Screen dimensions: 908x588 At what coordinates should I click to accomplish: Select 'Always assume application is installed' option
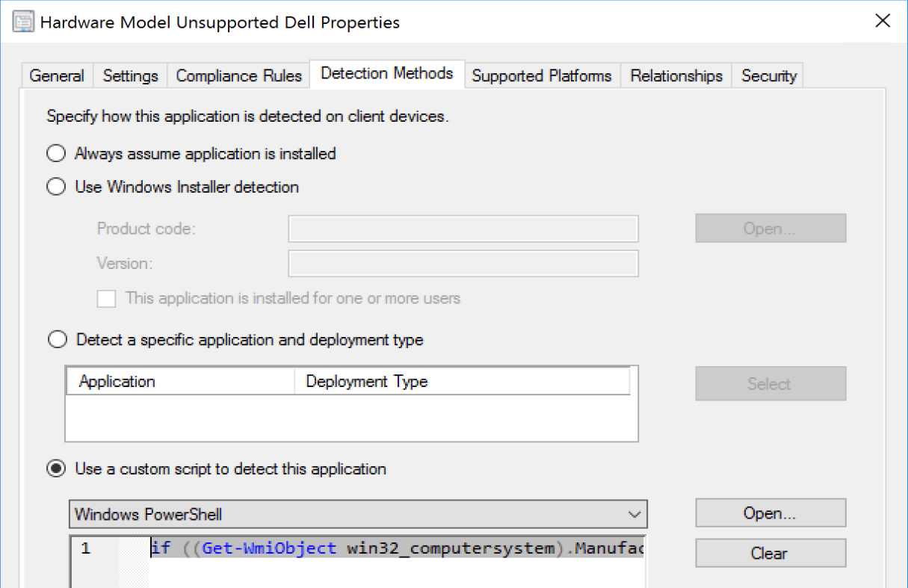[56, 154]
